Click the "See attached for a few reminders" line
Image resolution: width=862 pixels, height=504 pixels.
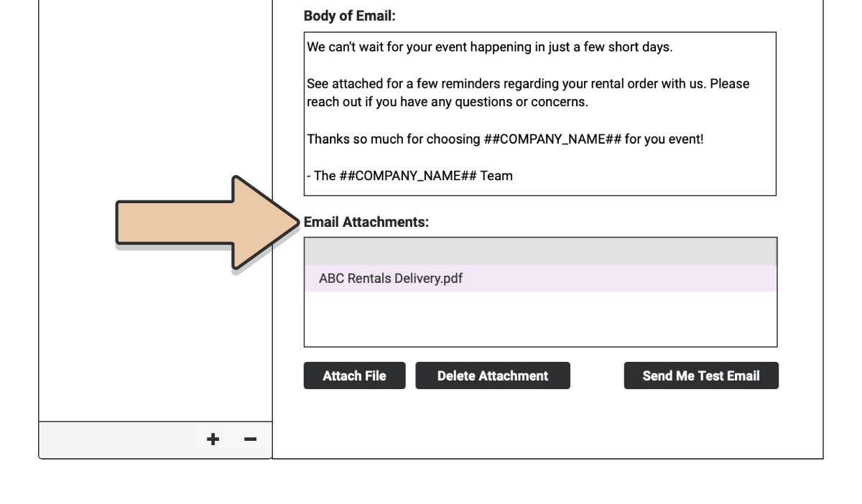528,84
